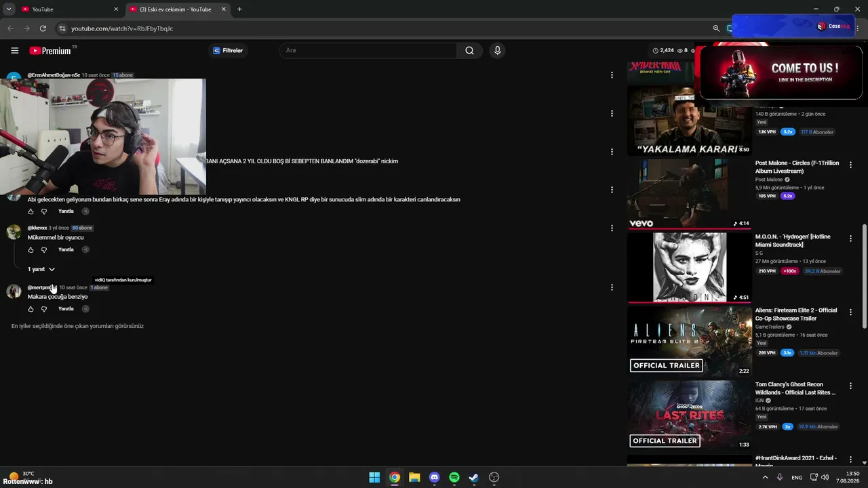Open @ErenAhmetDoğan-n5e channel link

coord(54,75)
